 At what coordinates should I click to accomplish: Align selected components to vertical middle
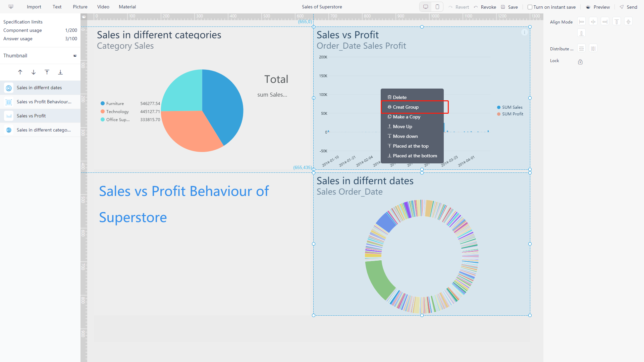(628, 22)
